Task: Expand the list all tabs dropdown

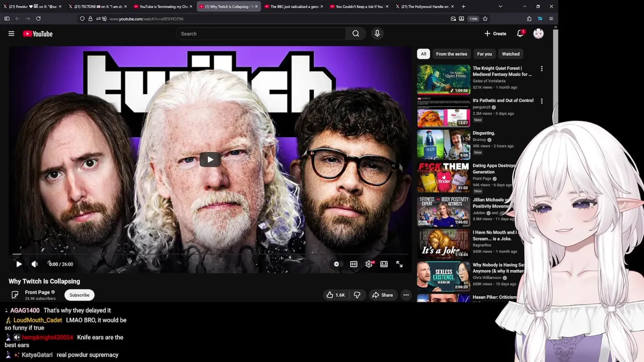Action: [x=500, y=7]
